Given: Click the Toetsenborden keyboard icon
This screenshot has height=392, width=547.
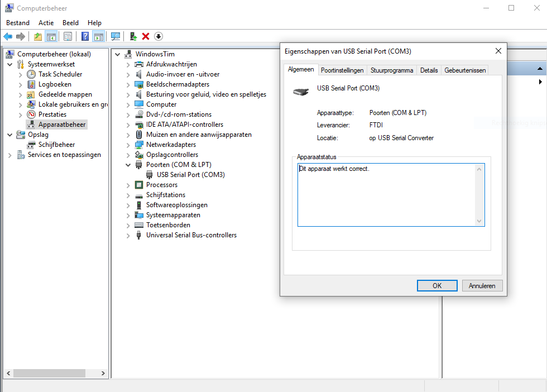Looking at the screenshot, I should point(139,225).
